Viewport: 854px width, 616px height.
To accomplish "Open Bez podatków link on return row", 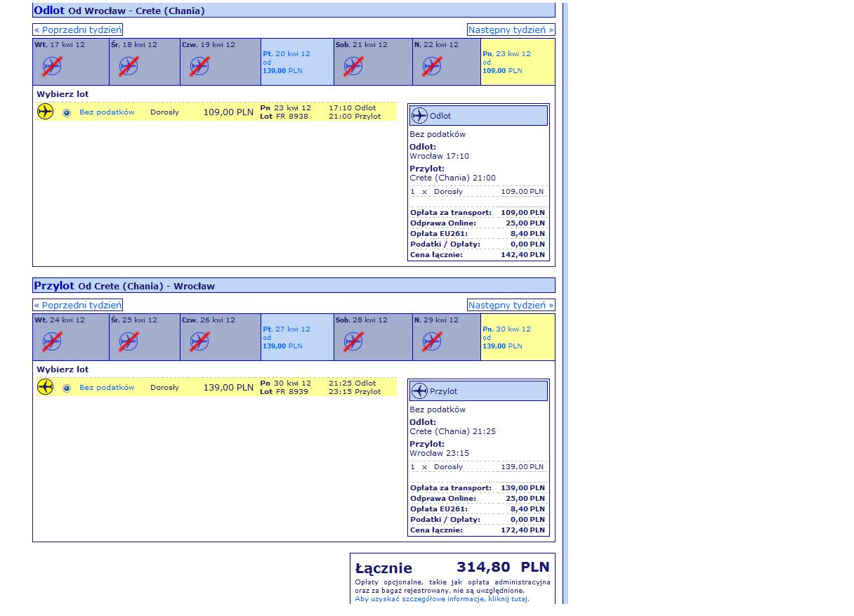I will point(107,388).
